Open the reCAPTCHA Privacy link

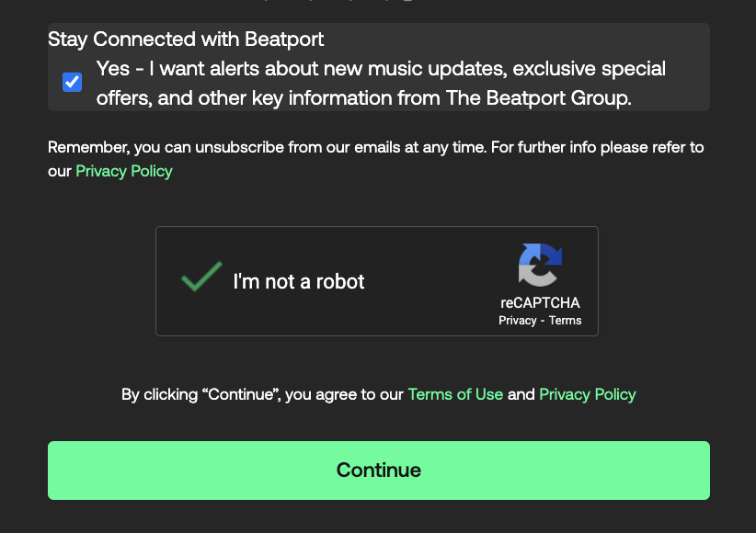coord(518,321)
